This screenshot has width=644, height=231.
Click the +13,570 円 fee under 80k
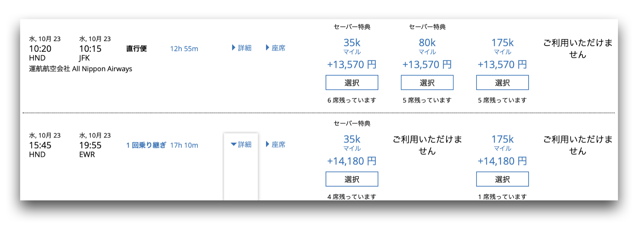coord(427,65)
